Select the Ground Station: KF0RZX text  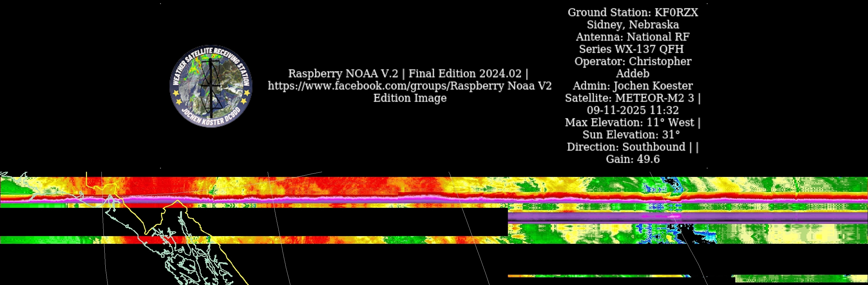[633, 13]
